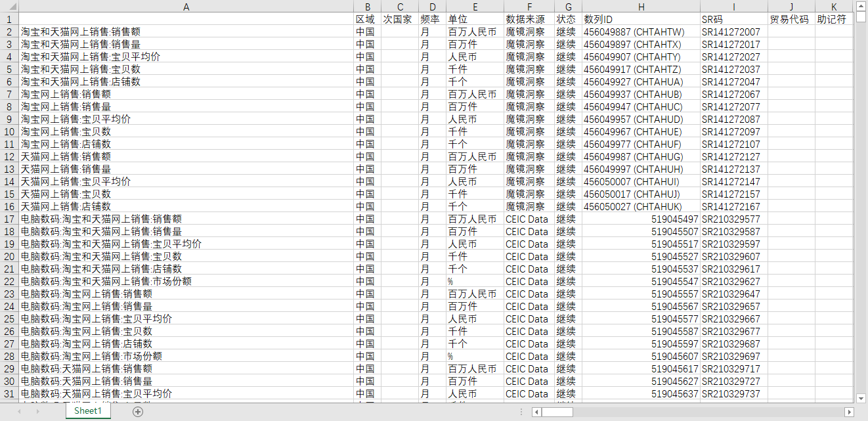
Task: Select cell 淘宝和天猫网上销售:销售额 in row 2
Action: 186,32
